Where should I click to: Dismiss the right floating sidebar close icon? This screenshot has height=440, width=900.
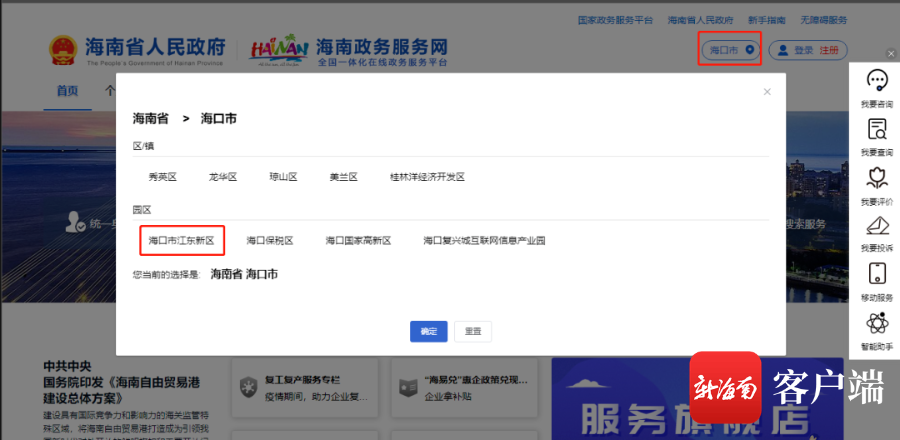[891, 53]
